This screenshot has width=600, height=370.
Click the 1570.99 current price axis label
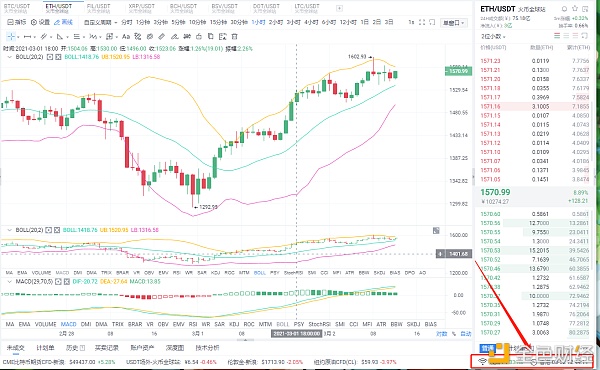point(458,71)
